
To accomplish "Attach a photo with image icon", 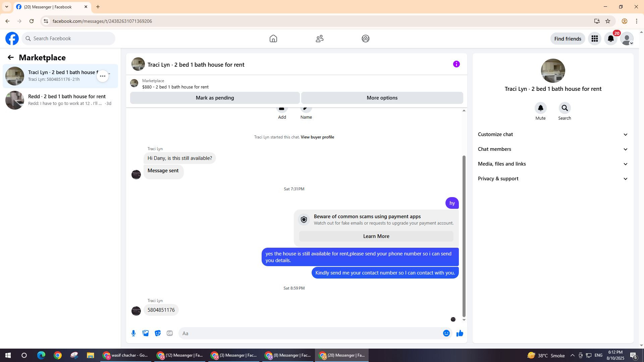I will (146, 333).
